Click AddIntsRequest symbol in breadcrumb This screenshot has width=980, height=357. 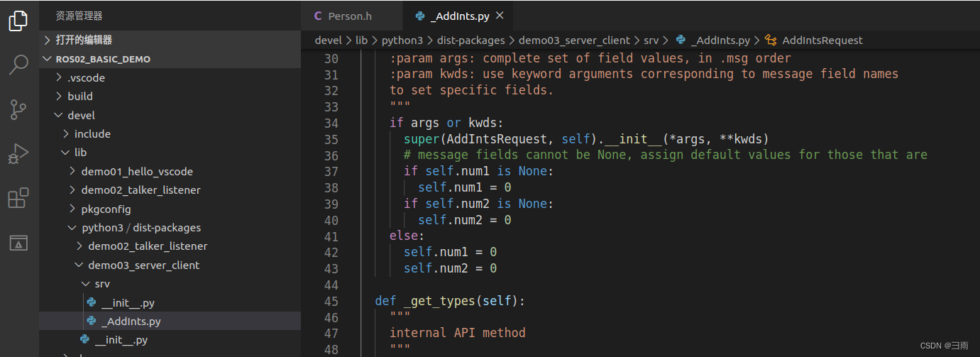[x=822, y=40]
